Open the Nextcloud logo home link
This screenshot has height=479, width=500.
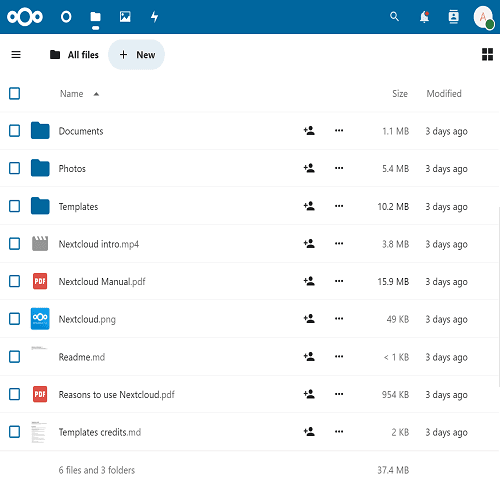pyautogui.click(x=25, y=16)
